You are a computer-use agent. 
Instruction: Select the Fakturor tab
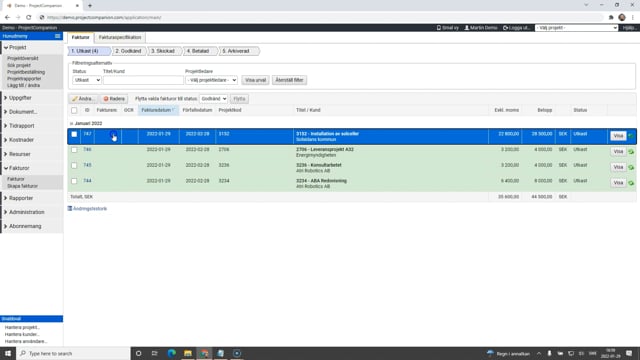(80, 37)
